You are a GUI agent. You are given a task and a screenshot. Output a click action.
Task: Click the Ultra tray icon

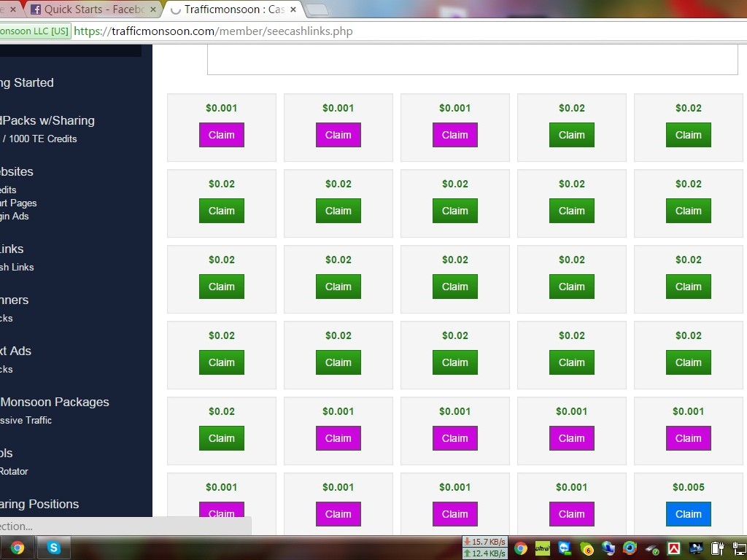542,548
